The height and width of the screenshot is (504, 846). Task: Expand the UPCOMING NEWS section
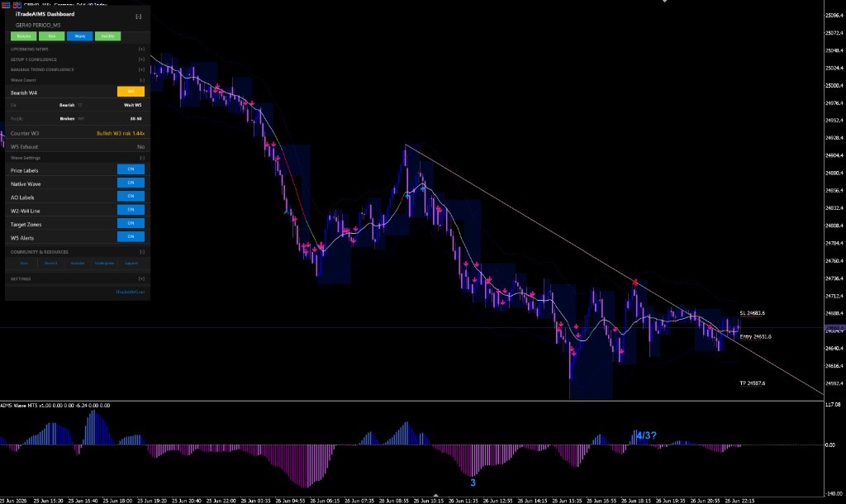[141, 49]
